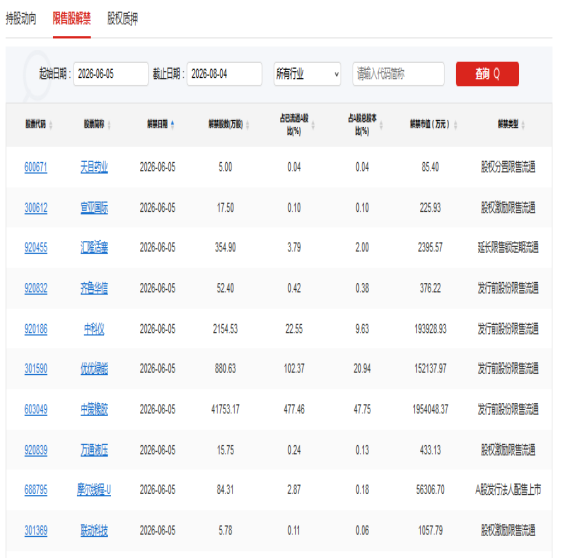Open the 起始日期 date picker field

pyautogui.click(x=111, y=74)
